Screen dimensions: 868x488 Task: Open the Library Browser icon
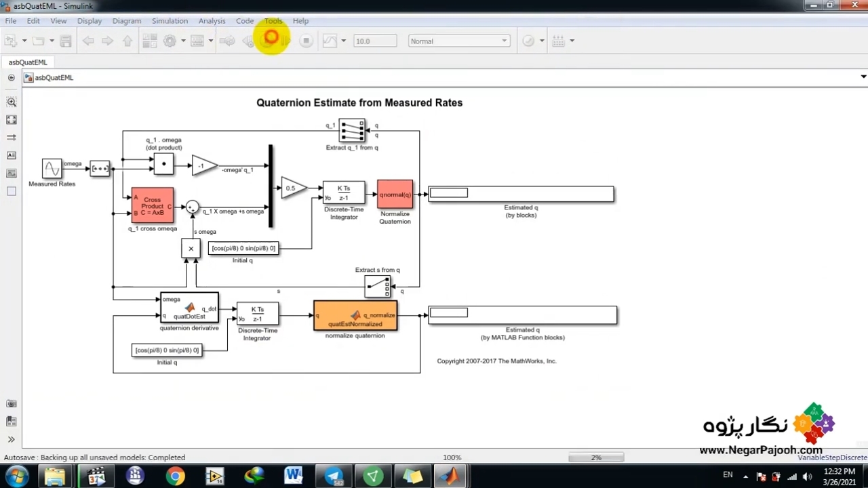pyautogui.click(x=150, y=41)
